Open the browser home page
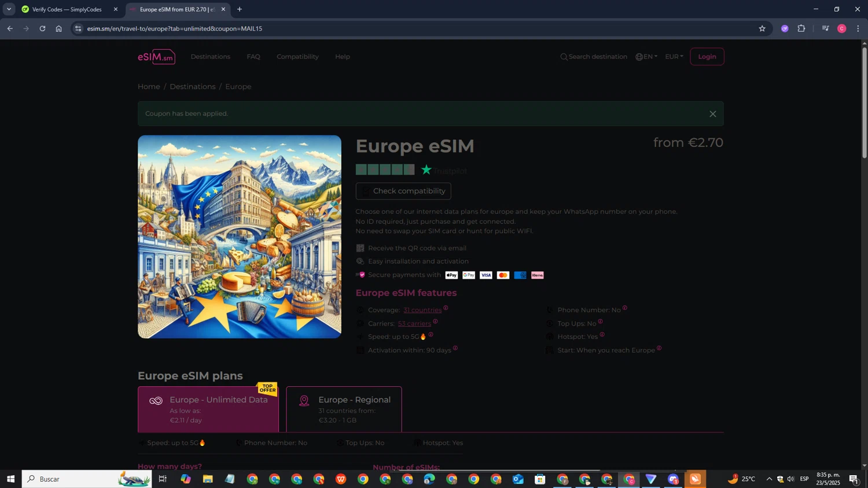The height and width of the screenshot is (488, 868). (58, 28)
